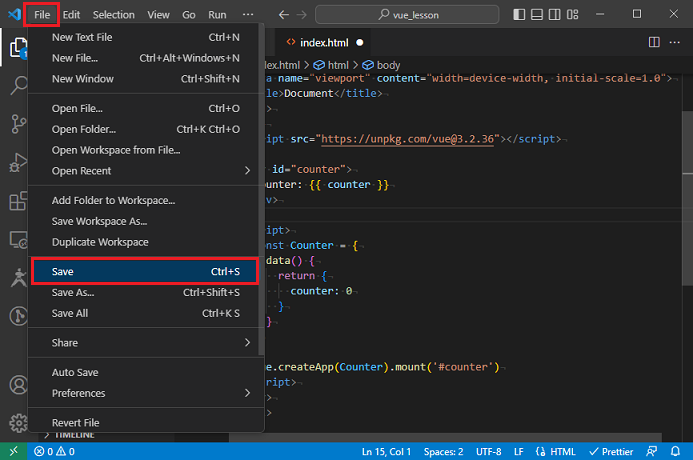This screenshot has width=693, height=460.
Task: Choose Save Workspace As...
Action: tap(146, 221)
